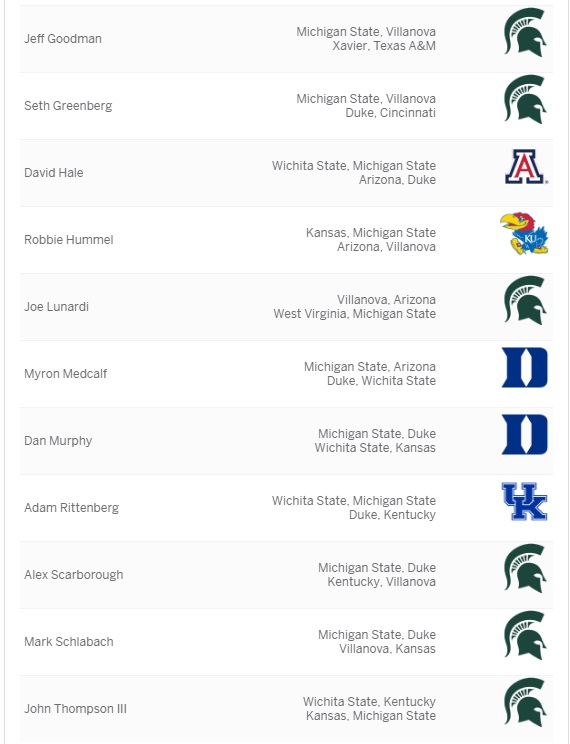Click Adam Rittenberg's picks listing Duke, Kentucky
Viewport: 570px width, 744px height.
point(392,514)
